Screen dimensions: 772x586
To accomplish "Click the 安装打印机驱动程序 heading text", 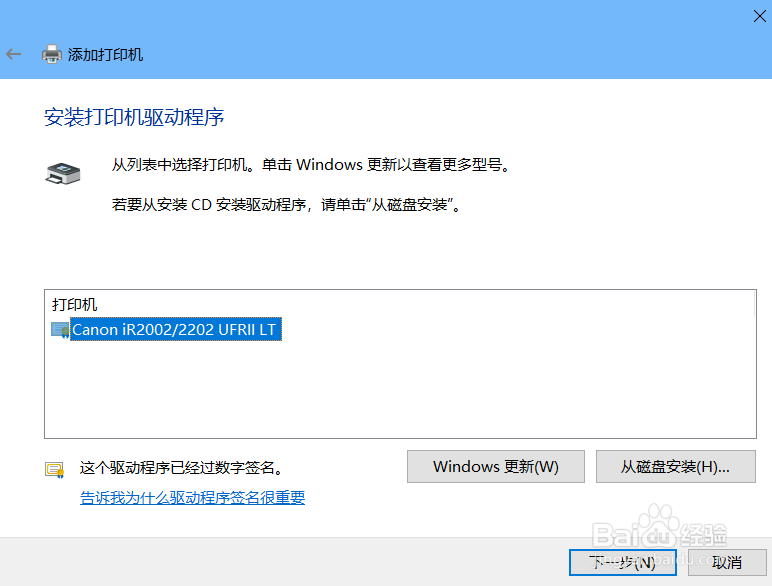I will point(134,117).
